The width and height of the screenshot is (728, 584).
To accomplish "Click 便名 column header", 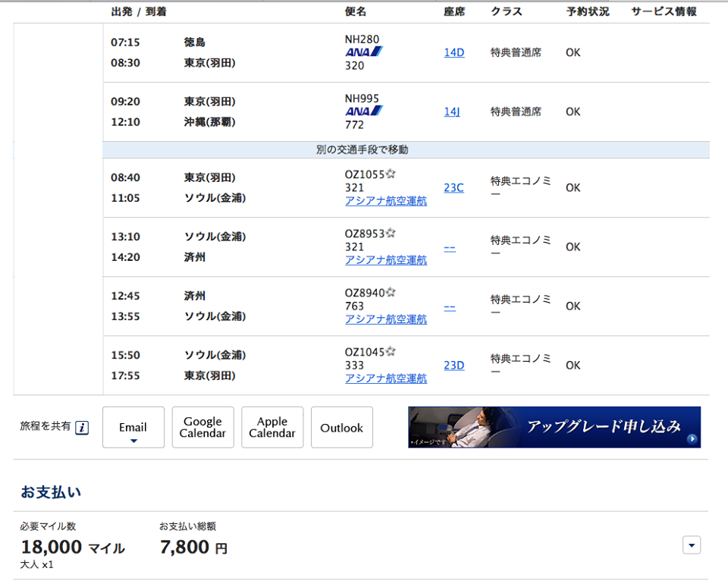I will coord(356,11).
